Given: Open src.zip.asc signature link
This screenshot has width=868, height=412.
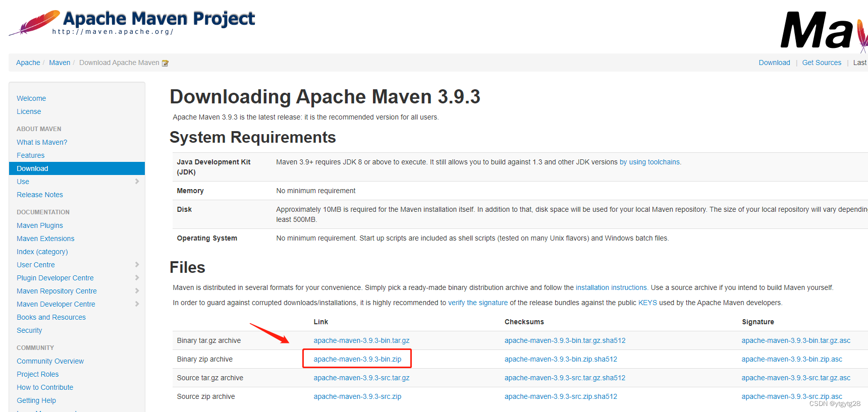Looking at the screenshot, I should (x=792, y=396).
